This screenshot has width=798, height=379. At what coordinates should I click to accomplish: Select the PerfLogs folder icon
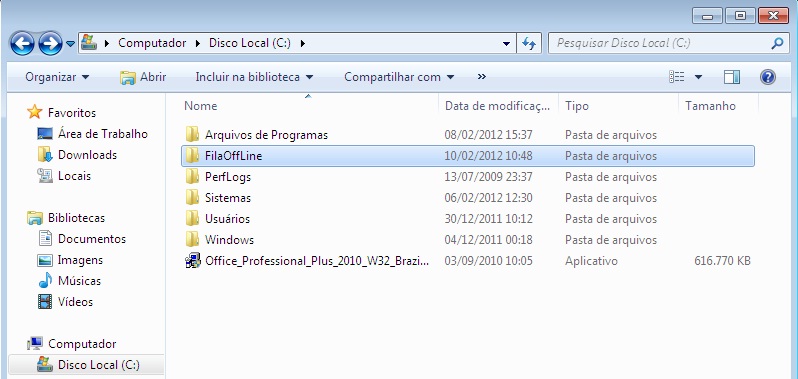(x=192, y=177)
